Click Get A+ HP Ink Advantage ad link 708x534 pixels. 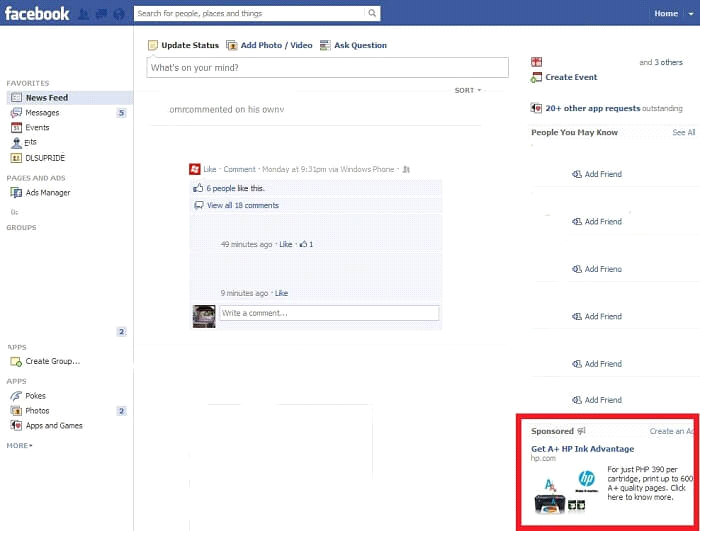(582, 449)
